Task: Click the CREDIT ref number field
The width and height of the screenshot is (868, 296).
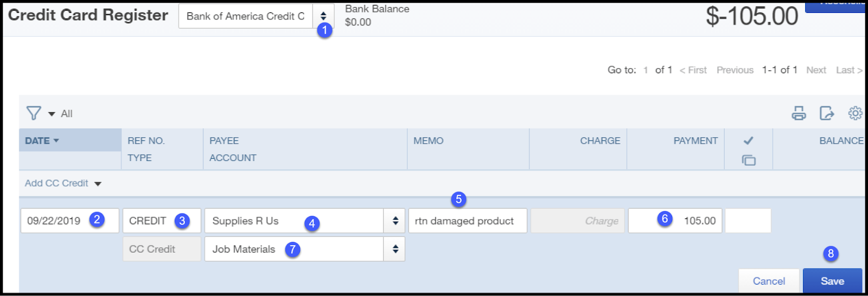Action: click(162, 221)
